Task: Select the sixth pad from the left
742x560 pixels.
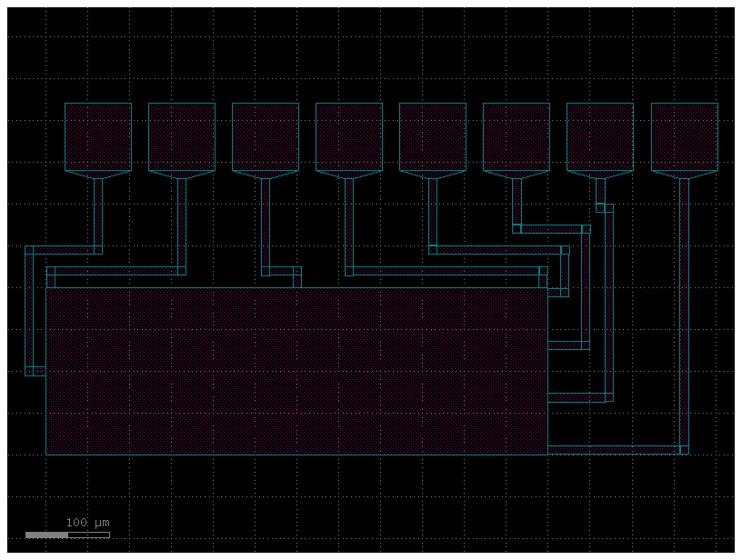Action: click(516, 136)
